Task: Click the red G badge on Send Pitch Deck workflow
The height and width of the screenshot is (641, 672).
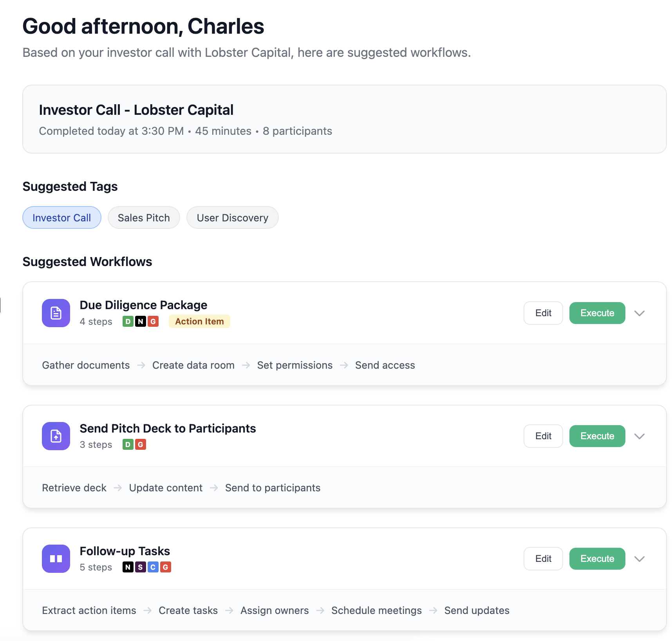Action: click(141, 444)
